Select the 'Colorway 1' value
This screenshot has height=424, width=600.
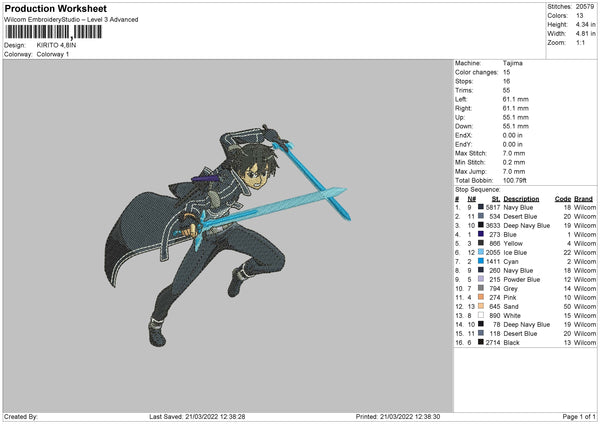tap(53, 54)
